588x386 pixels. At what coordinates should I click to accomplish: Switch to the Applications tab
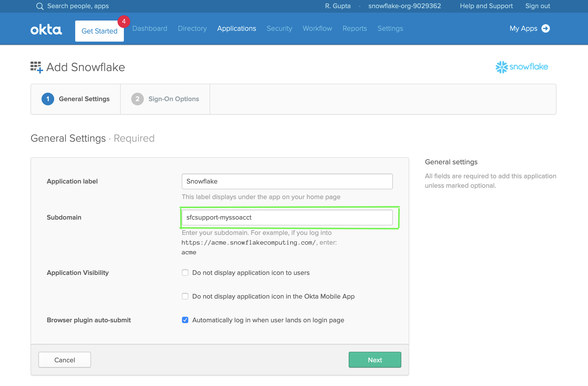pos(236,28)
